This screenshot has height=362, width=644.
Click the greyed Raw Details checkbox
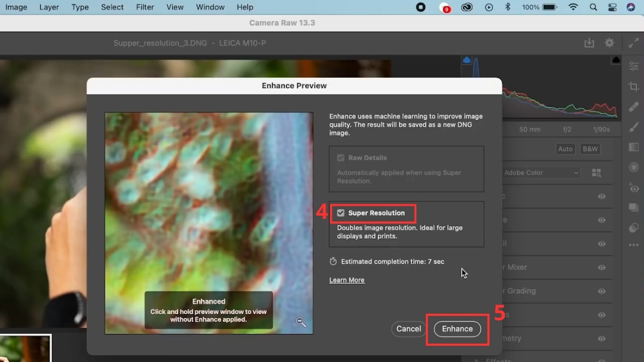coord(341,158)
